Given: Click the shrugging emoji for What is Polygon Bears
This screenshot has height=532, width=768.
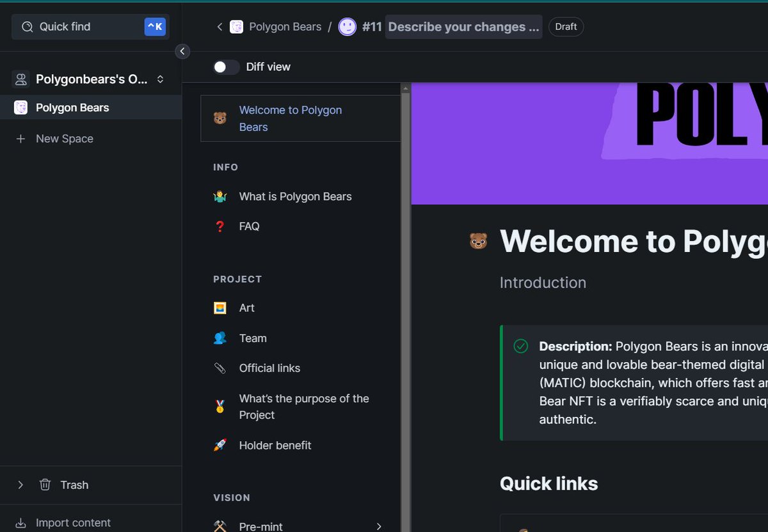Looking at the screenshot, I should 220,196.
